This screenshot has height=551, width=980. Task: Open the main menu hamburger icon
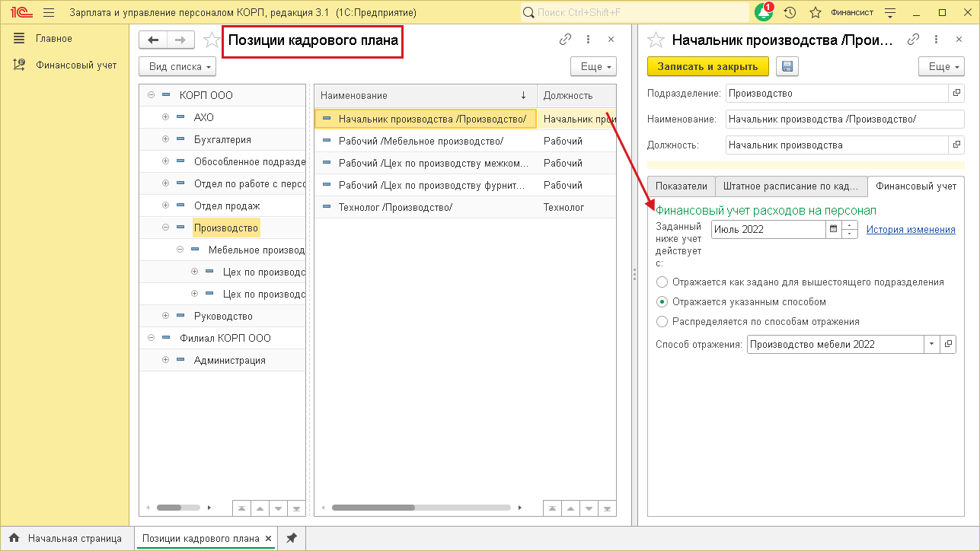(49, 12)
